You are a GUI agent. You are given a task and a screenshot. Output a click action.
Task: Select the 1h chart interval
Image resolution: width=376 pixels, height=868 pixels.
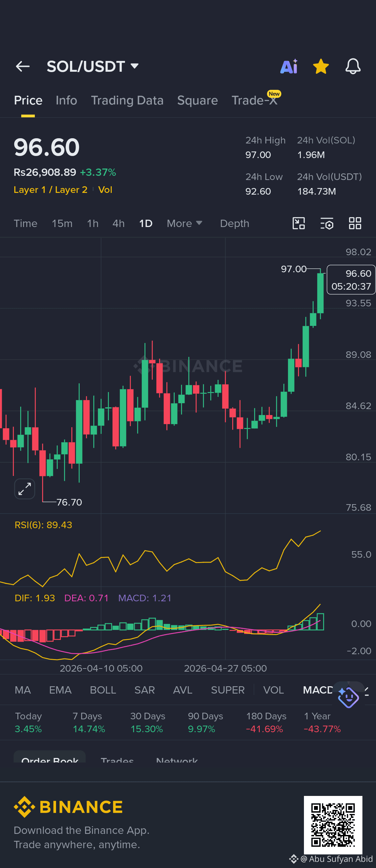(93, 223)
